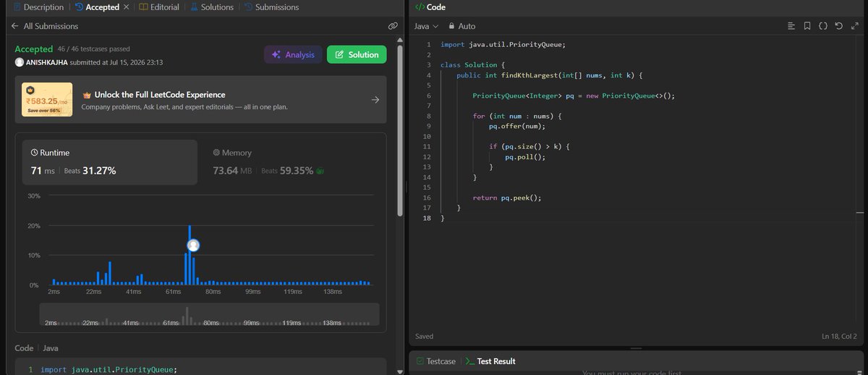Click the user avatar marker on runtime chart

(193, 245)
